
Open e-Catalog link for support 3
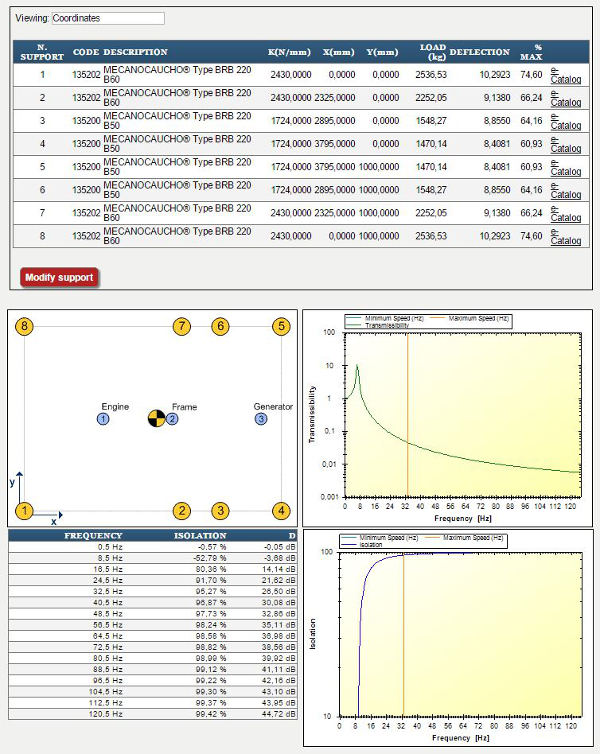click(565, 121)
